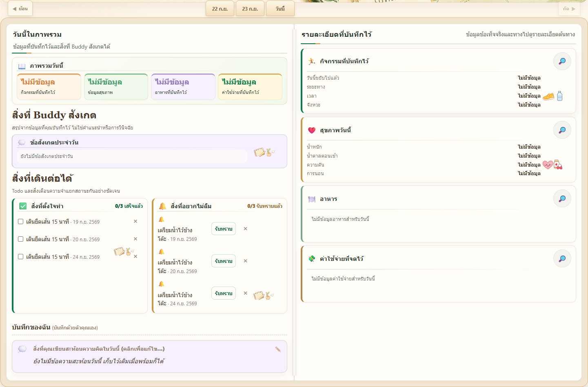Click the money icon beside ค่าใช้จ่ายที่จดไว้
The image size is (588, 387).
[312, 258]
